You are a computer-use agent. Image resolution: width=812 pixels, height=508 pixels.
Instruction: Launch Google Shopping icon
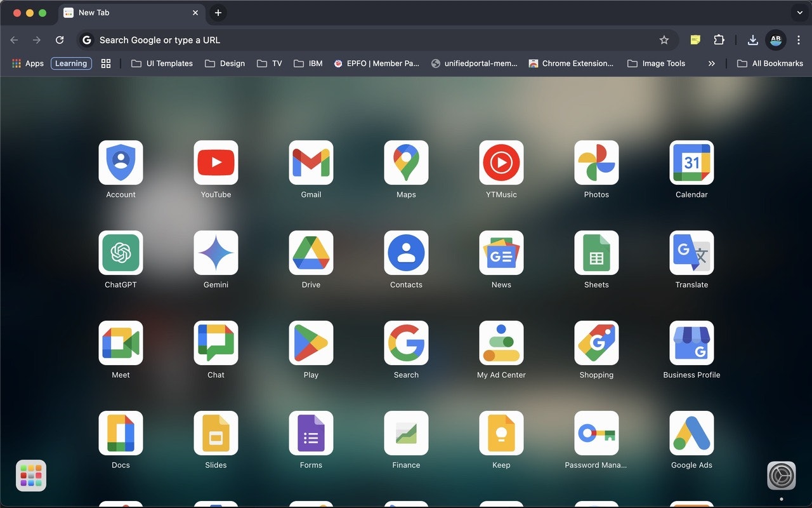(x=596, y=343)
